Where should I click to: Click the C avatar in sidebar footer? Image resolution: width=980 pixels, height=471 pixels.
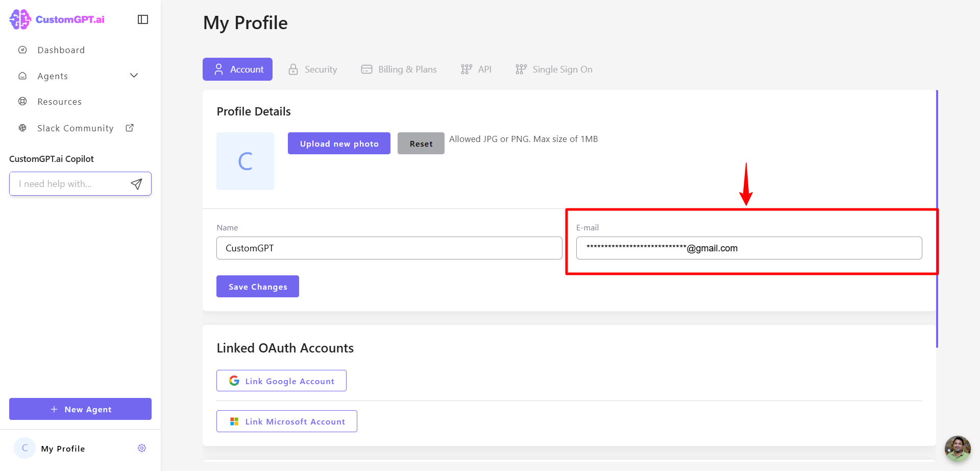tap(24, 448)
